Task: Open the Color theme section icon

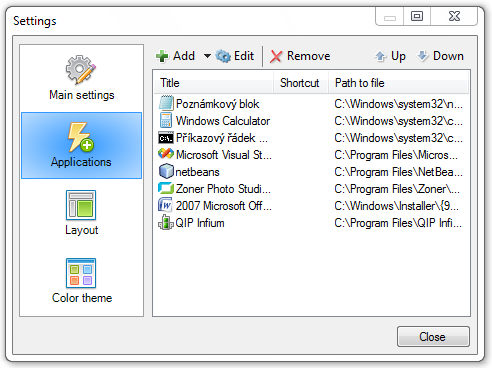Action: (x=81, y=273)
